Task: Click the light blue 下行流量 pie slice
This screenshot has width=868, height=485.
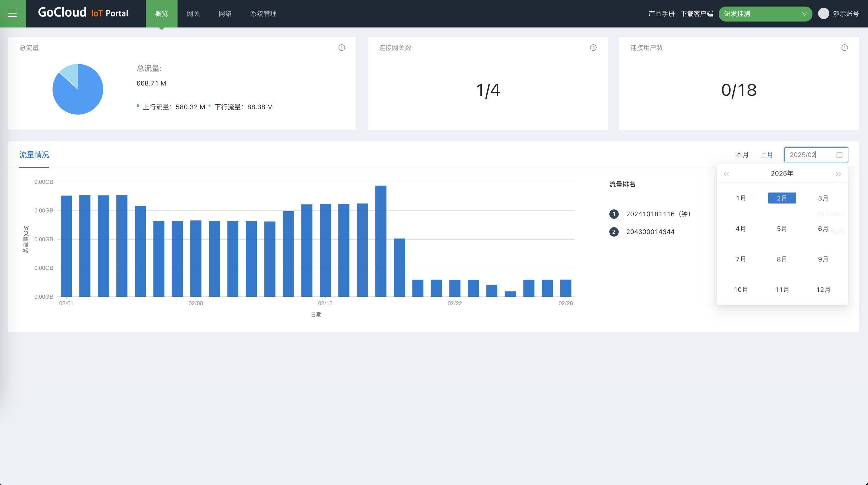Action: [71, 73]
